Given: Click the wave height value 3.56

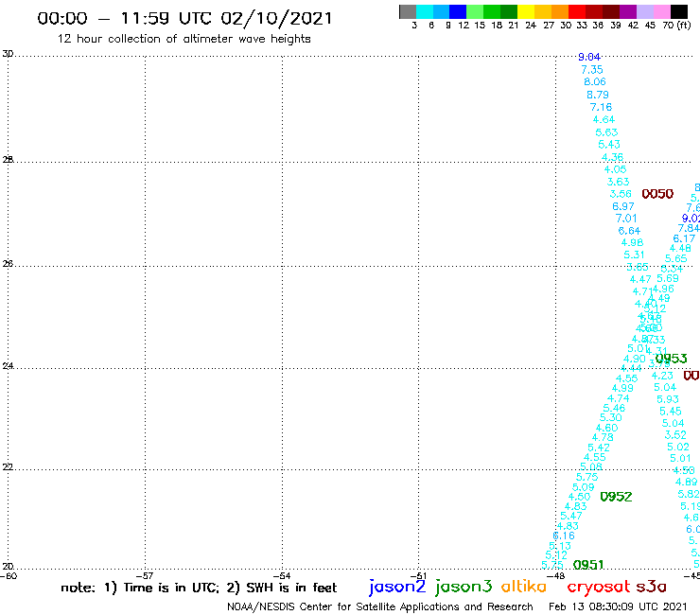Looking at the screenshot, I should pyautogui.click(x=621, y=194).
